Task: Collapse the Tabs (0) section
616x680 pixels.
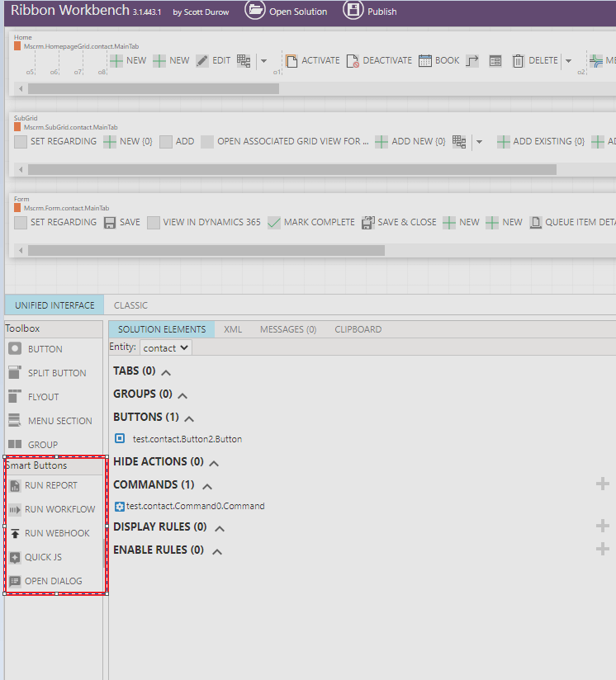Action: click(x=166, y=372)
